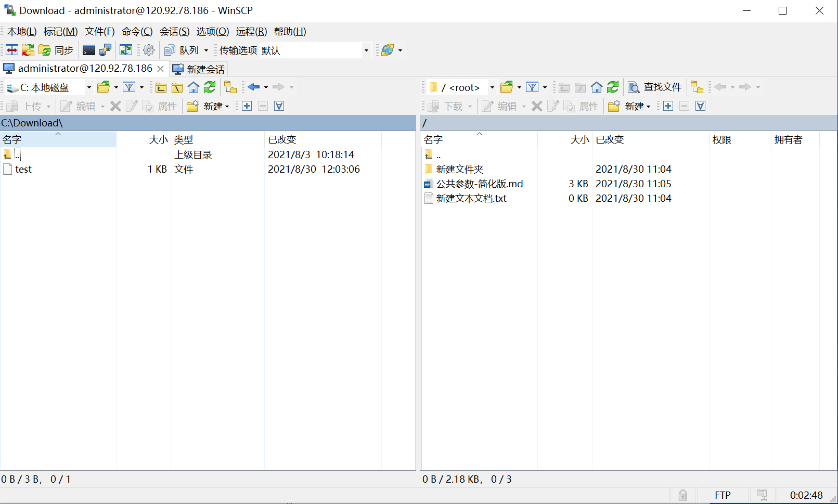
Task: Sort remote panel by 权限 column header
Action: pos(740,139)
